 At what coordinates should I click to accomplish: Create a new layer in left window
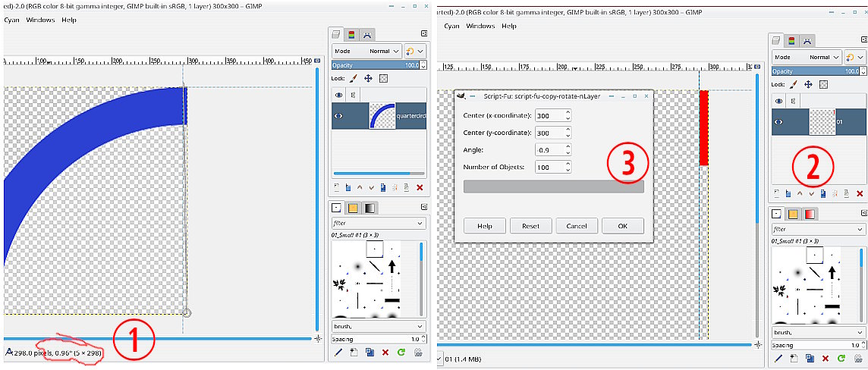point(337,187)
